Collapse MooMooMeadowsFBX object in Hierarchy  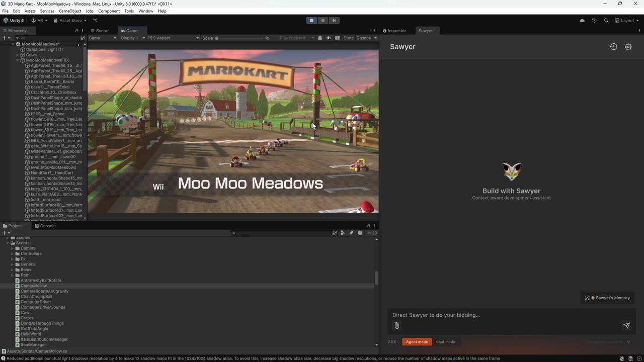(18, 60)
